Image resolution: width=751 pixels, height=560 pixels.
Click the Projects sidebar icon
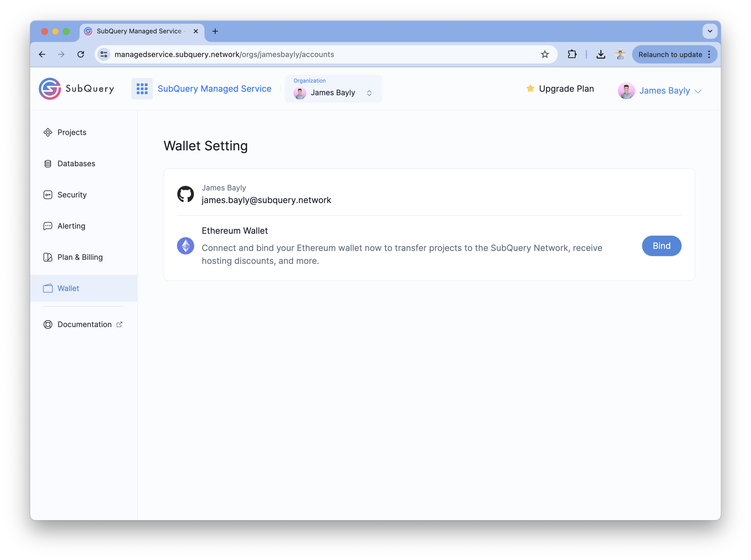pos(48,132)
